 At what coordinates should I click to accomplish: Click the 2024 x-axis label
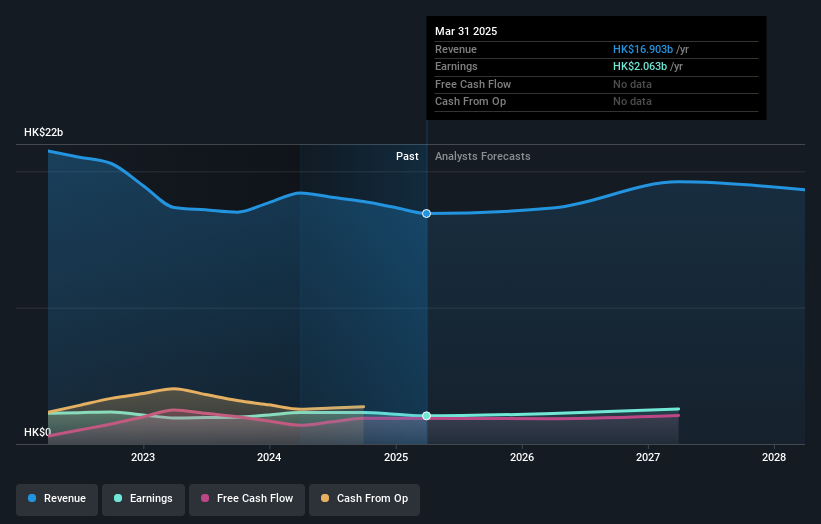(269, 457)
